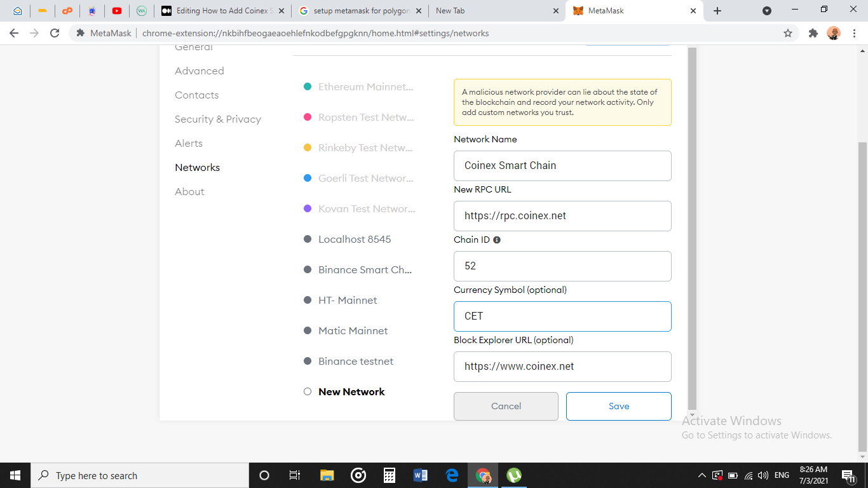868x488 pixels.
Task: Open uTorrent from the taskbar
Action: pyautogui.click(x=514, y=475)
